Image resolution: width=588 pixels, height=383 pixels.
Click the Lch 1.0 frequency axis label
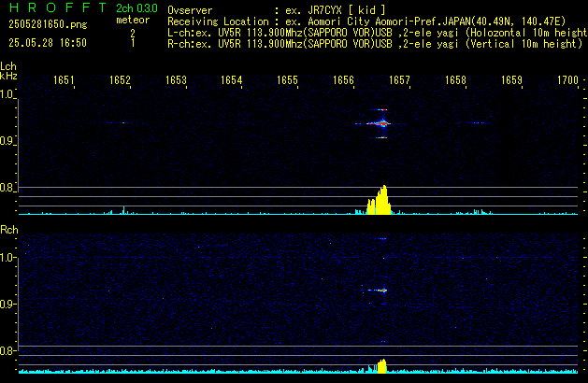tap(7, 94)
